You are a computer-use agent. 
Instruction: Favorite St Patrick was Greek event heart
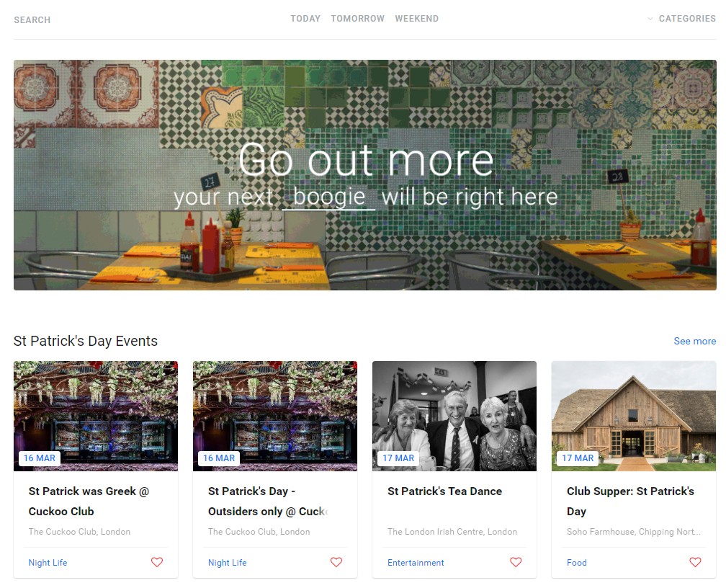pos(157,562)
